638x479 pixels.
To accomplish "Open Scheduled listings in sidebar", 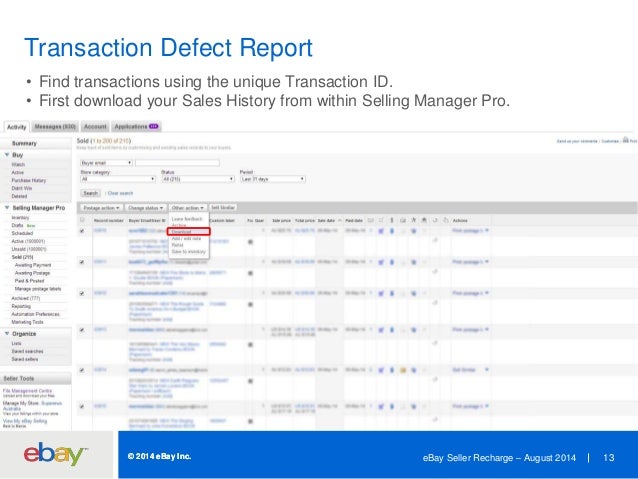I will click(22, 233).
